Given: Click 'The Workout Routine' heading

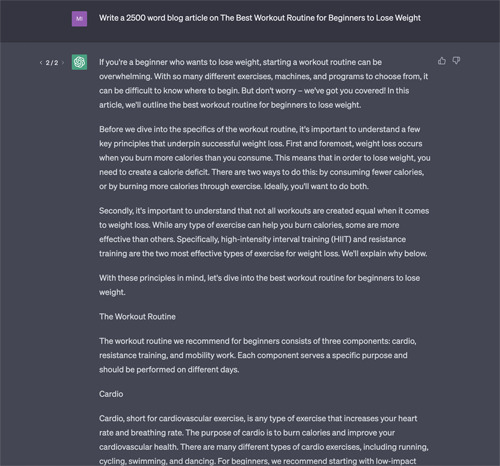Looking at the screenshot, I should [137, 317].
